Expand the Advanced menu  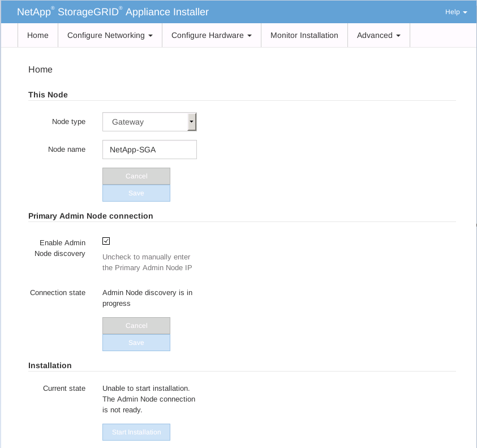click(379, 35)
